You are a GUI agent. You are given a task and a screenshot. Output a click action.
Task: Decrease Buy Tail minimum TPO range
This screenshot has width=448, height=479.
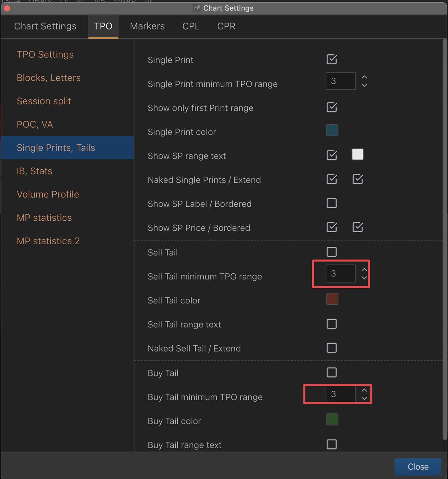[x=364, y=398]
